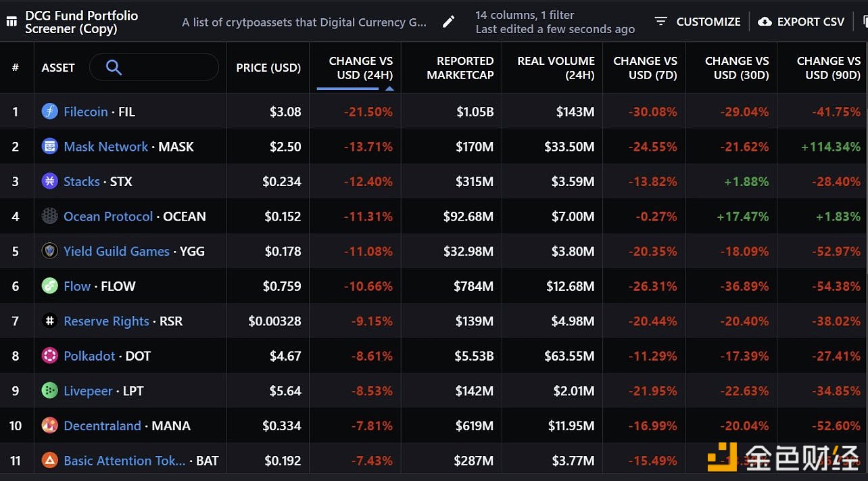This screenshot has width=868, height=481.
Task: Open the Customize columns and filters panel
Action: click(x=698, y=22)
